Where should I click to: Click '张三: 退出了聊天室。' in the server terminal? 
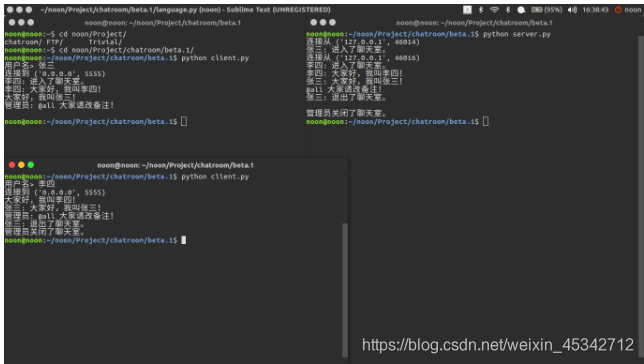347,97
